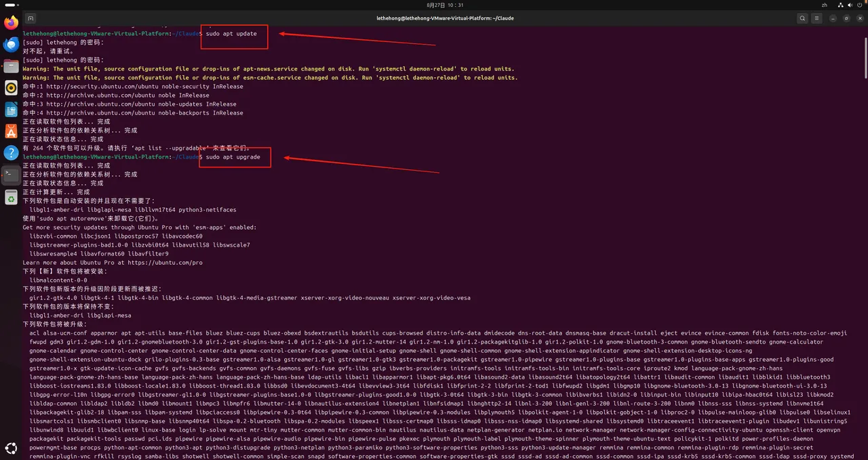Open the terminal hamburger menu
Screen dimensions: 868x460
(817, 18)
